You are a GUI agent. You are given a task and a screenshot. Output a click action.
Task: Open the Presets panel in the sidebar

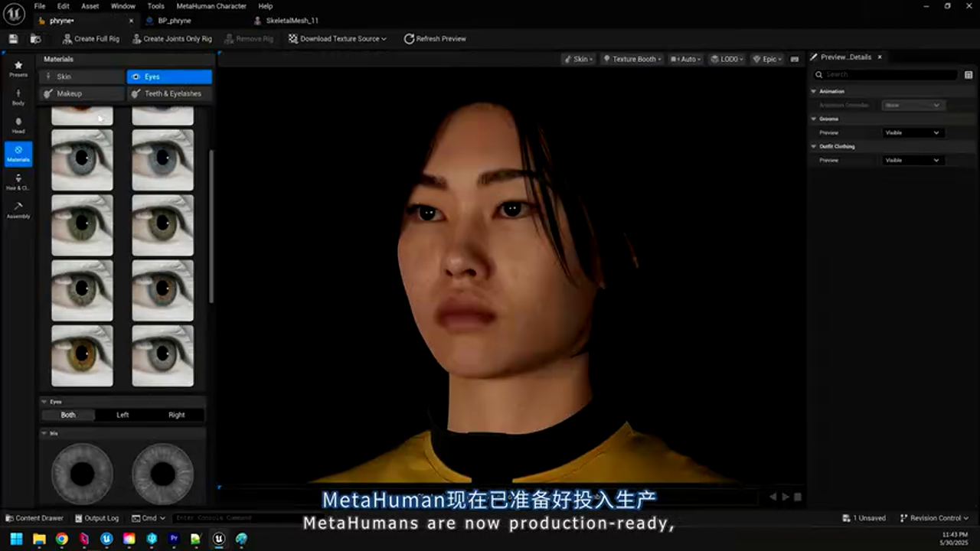[x=18, y=69]
